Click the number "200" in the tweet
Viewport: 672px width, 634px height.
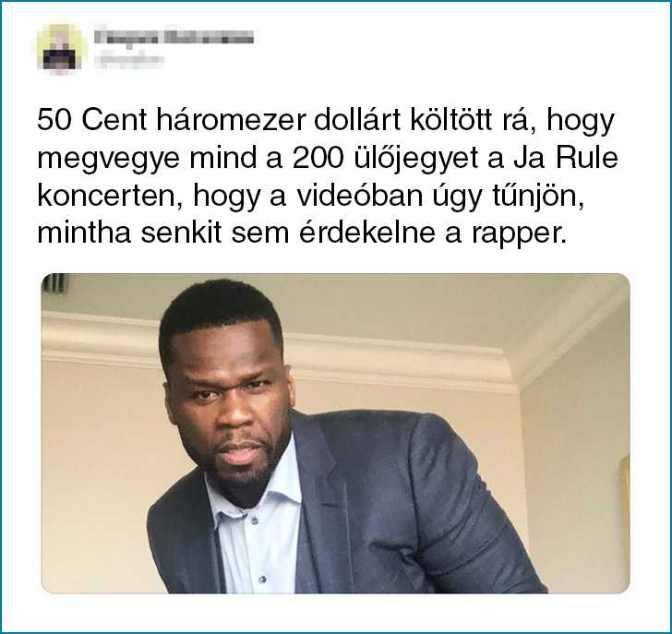(x=318, y=158)
